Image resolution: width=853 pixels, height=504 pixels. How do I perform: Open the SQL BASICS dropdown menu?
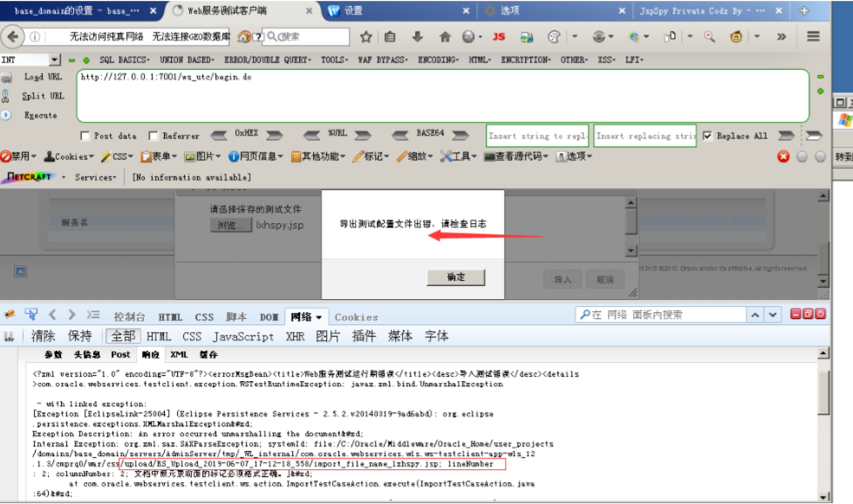(112, 62)
